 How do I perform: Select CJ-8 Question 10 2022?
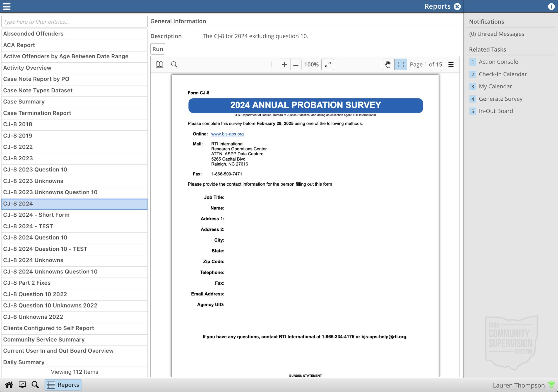point(74,294)
